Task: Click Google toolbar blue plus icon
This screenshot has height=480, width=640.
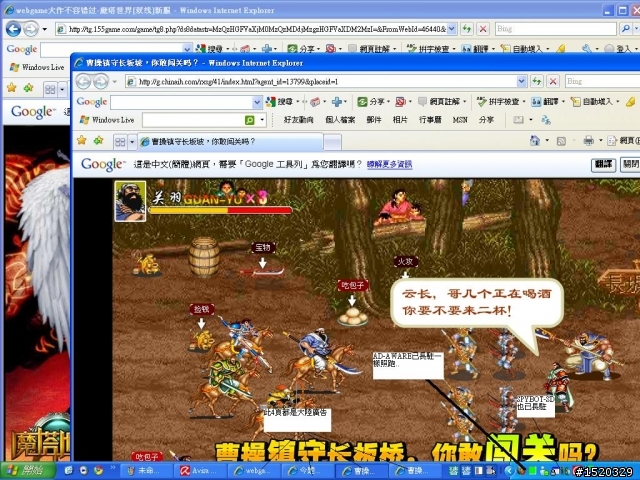Action: point(336,101)
